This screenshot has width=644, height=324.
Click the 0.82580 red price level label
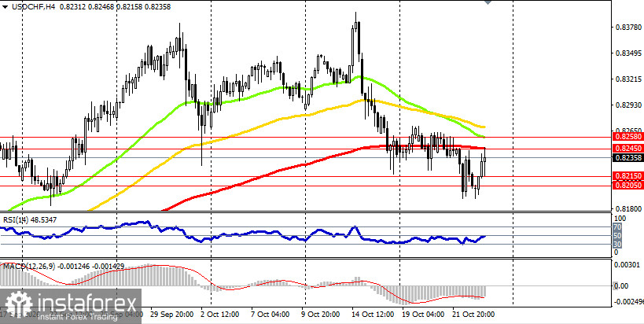[627, 136]
